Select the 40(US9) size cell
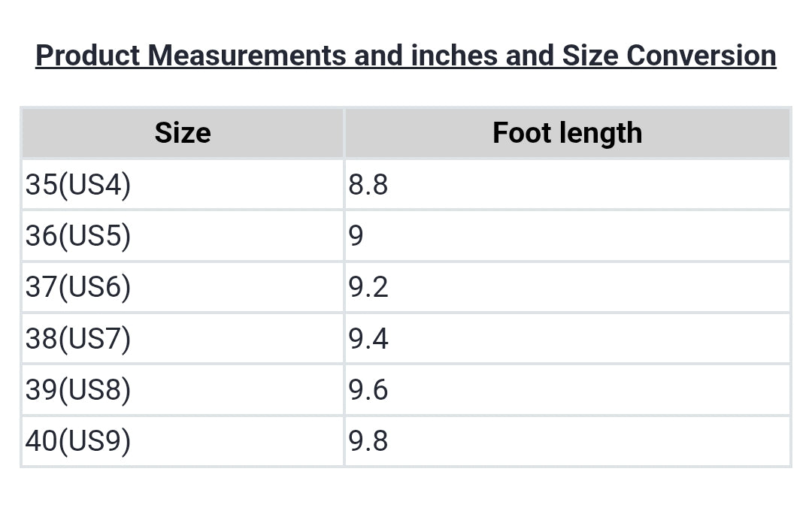 click(x=78, y=441)
